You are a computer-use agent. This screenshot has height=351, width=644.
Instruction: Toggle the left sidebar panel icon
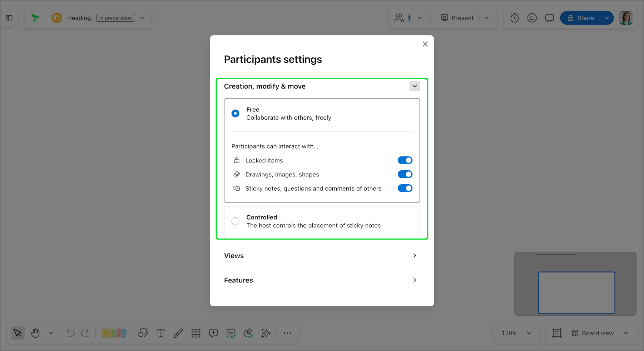(x=9, y=18)
